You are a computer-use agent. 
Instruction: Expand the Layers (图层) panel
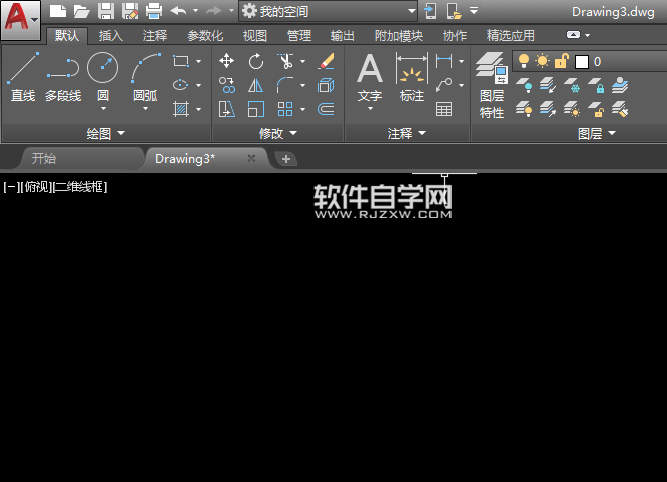point(597,133)
